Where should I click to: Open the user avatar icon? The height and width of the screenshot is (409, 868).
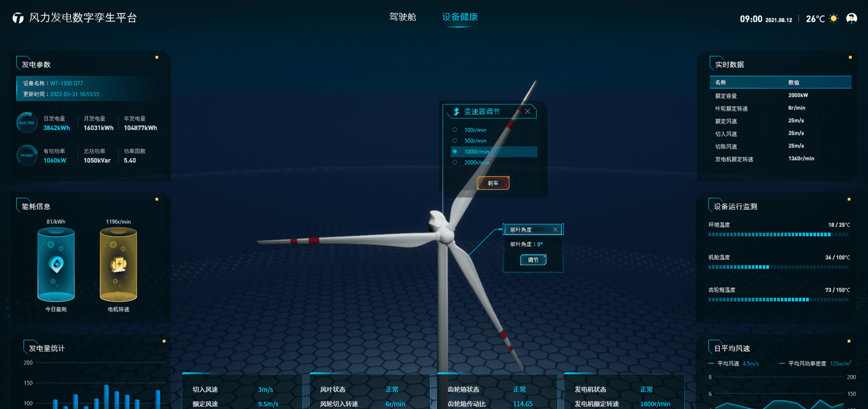pos(851,19)
